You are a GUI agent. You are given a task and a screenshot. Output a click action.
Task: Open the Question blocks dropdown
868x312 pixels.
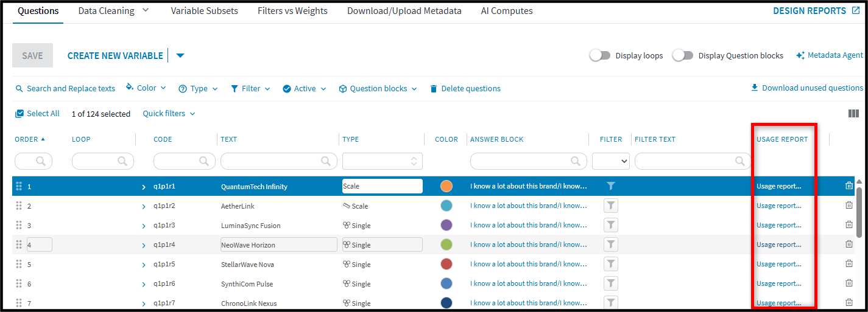378,89
